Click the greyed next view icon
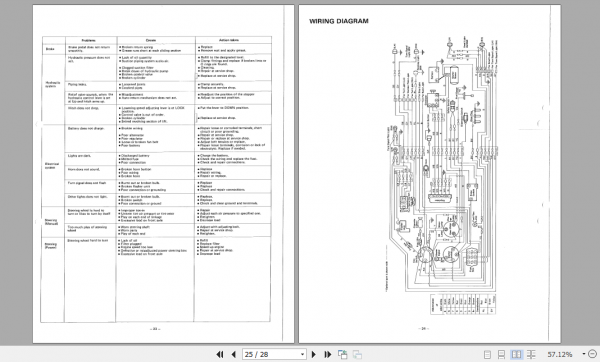The width and height of the screenshot is (600, 362). (357, 354)
